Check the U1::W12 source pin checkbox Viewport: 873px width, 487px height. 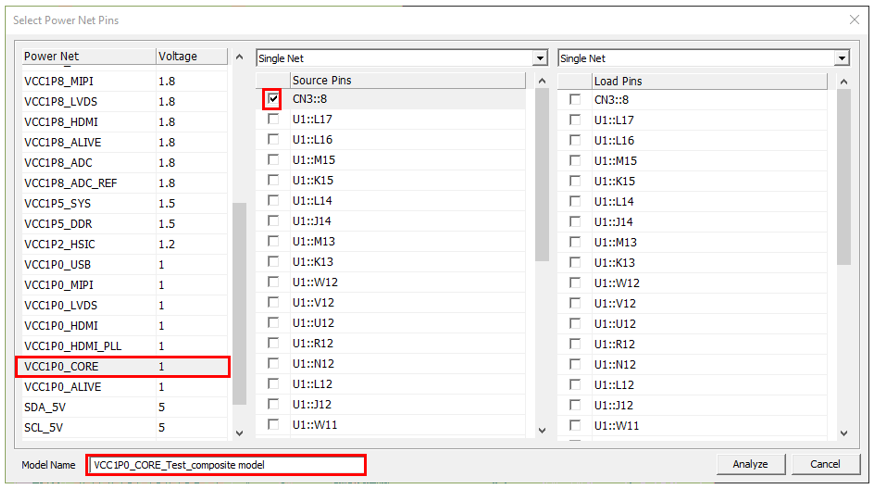tap(273, 283)
